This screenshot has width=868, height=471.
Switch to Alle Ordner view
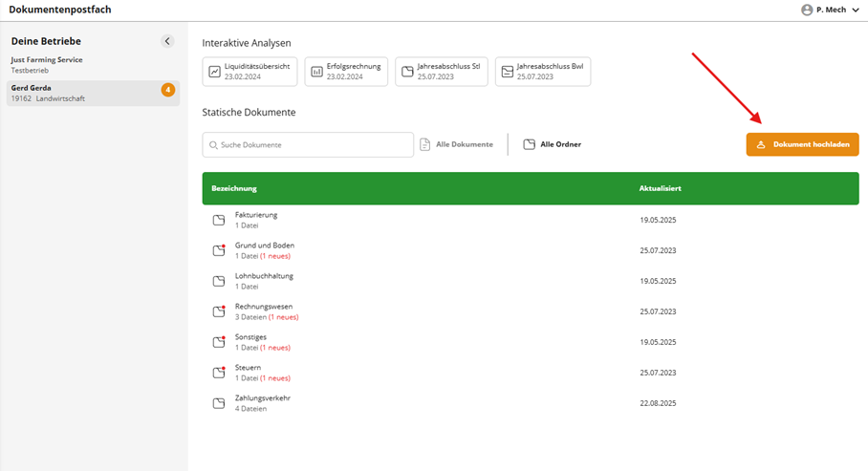(x=553, y=144)
